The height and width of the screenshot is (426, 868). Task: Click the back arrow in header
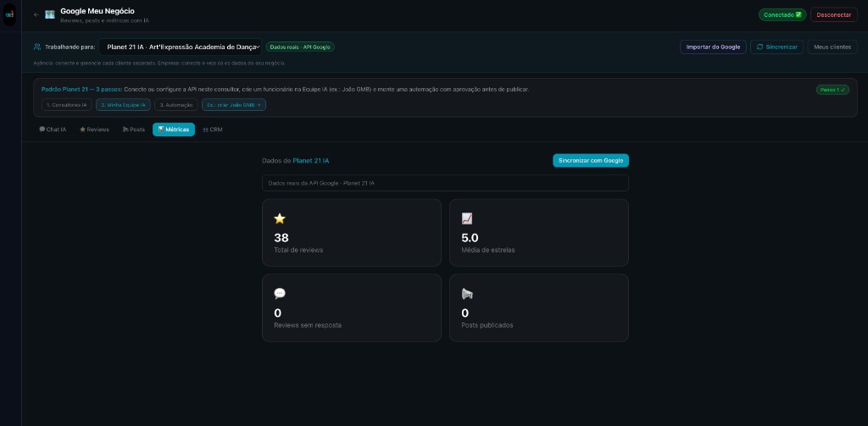[36, 15]
